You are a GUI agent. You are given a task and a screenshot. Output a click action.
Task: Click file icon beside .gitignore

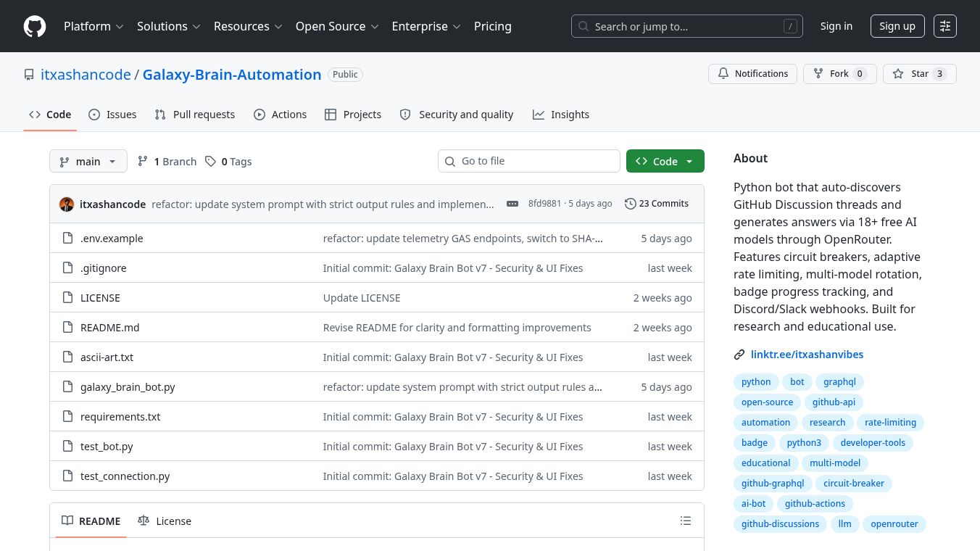[x=67, y=268]
